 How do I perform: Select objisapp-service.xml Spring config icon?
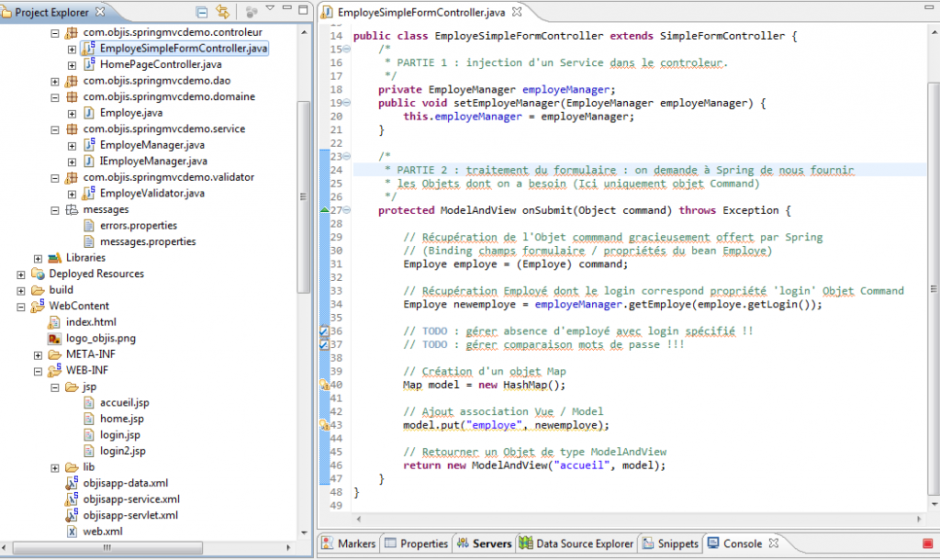72,498
